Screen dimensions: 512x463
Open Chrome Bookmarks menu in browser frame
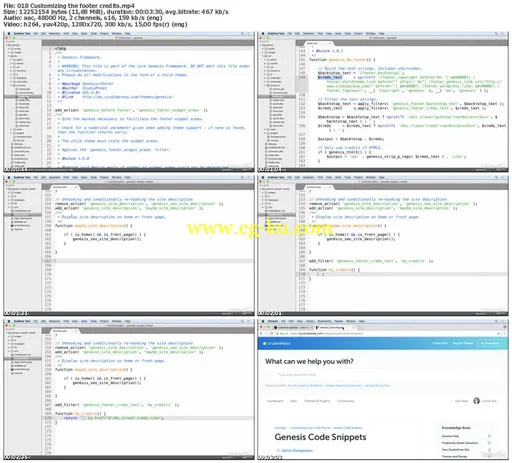pos(324,321)
